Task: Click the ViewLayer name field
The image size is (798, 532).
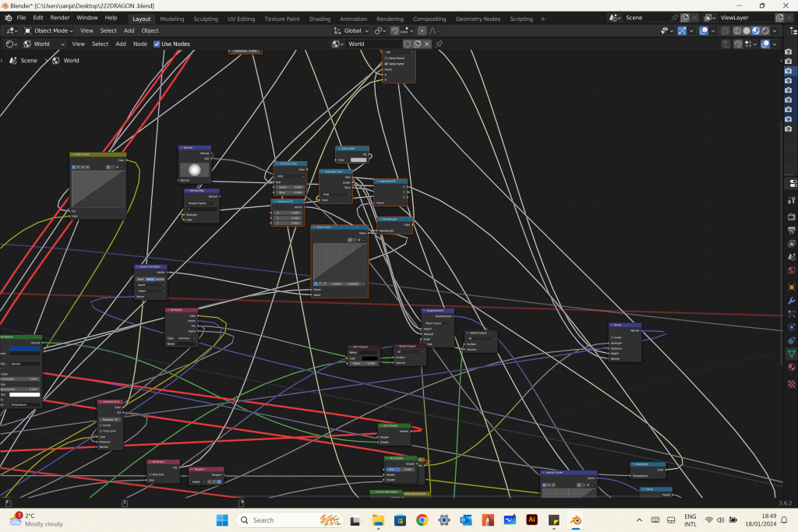Action: [x=745, y=18]
